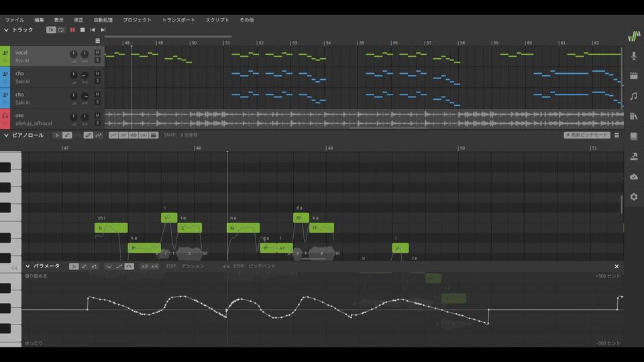The image size is (644, 362).
Task: Click the vocal track singer icon
Action: coord(5,52)
